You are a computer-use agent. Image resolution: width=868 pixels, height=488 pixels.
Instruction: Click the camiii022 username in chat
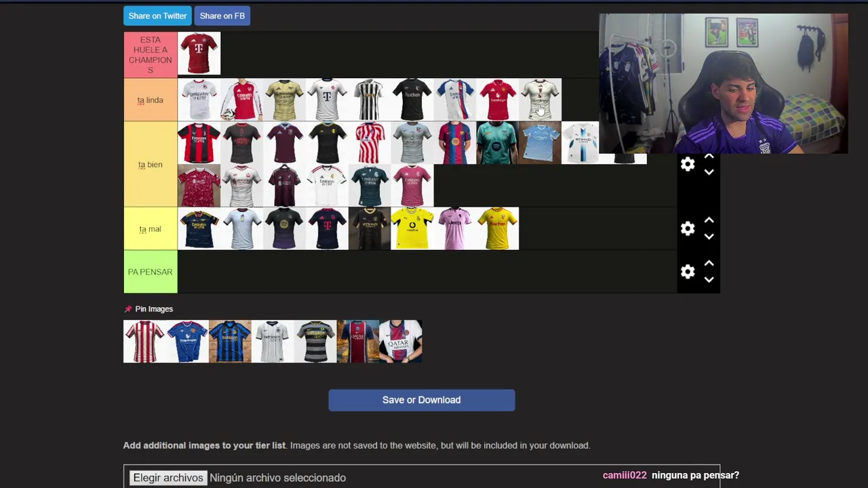click(x=625, y=475)
